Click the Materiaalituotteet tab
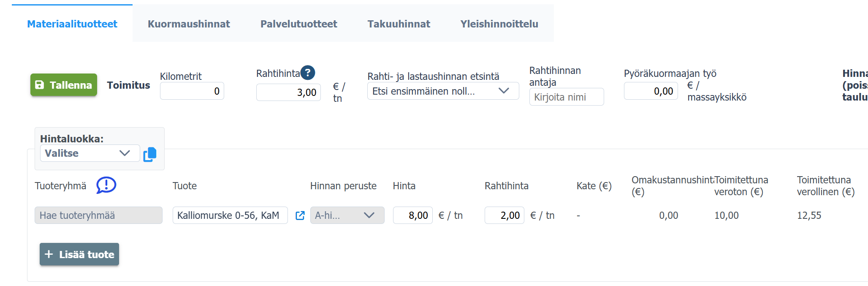The image size is (868, 286). click(x=72, y=24)
